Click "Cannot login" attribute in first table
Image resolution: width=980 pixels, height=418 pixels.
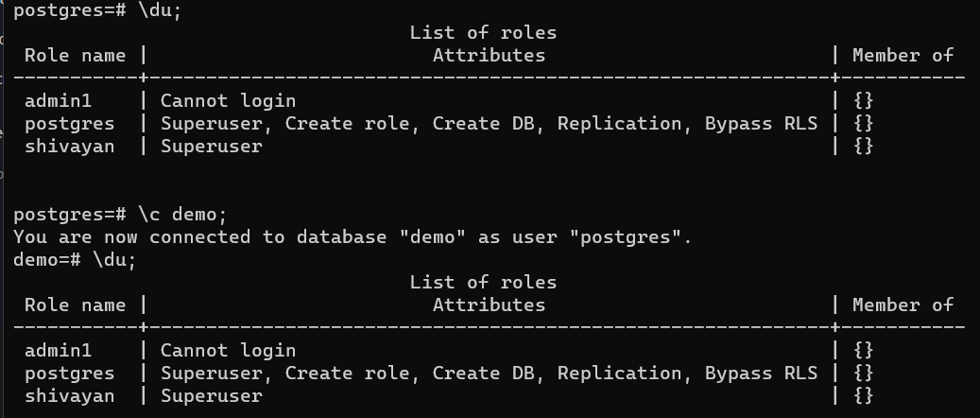tap(228, 101)
